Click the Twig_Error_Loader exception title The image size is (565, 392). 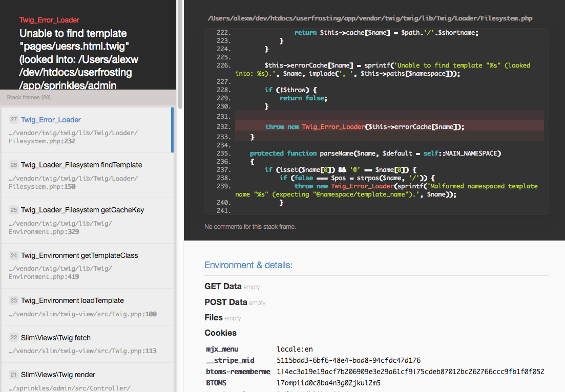point(49,20)
